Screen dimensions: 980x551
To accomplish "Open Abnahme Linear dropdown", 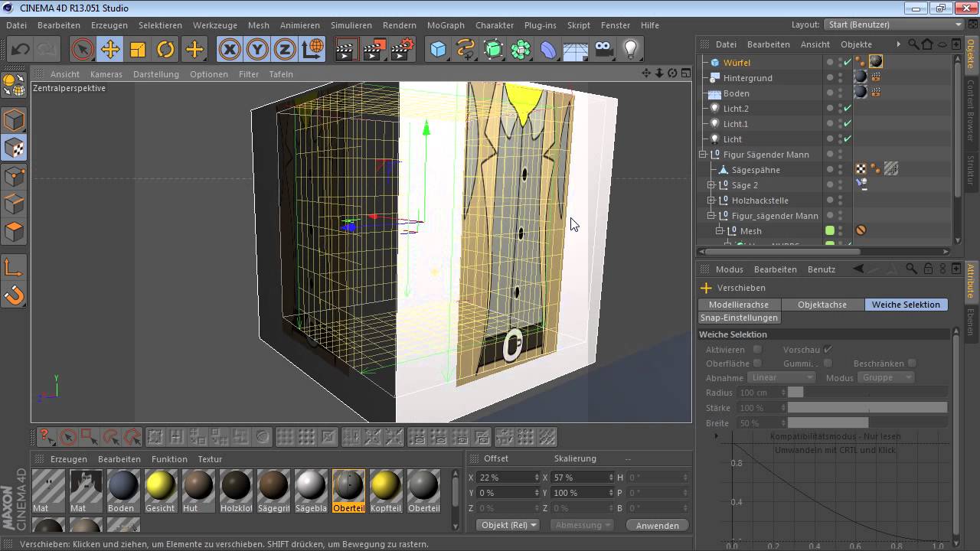I will coord(781,377).
